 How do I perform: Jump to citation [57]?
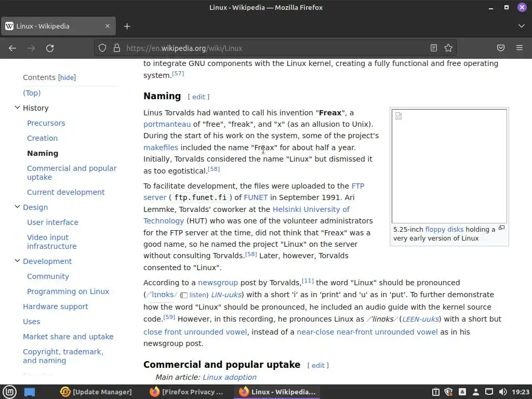click(x=178, y=73)
